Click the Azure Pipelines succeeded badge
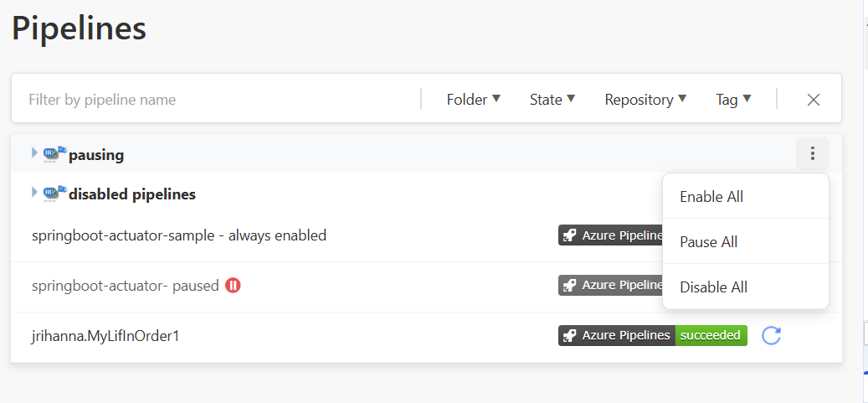The width and height of the screenshot is (868, 403). tap(652, 336)
